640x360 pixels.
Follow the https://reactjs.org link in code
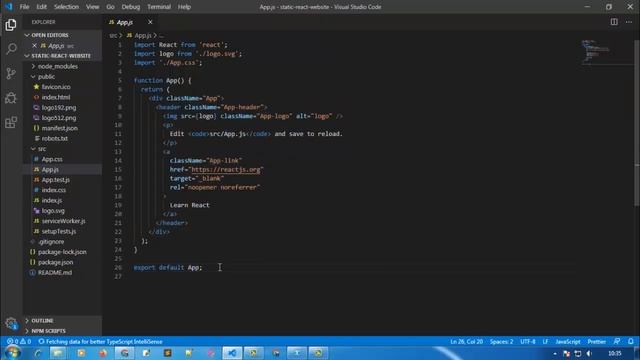coord(226,169)
